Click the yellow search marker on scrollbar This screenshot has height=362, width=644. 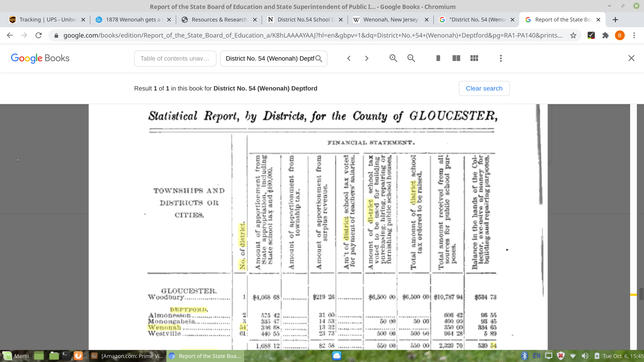pos(633,295)
